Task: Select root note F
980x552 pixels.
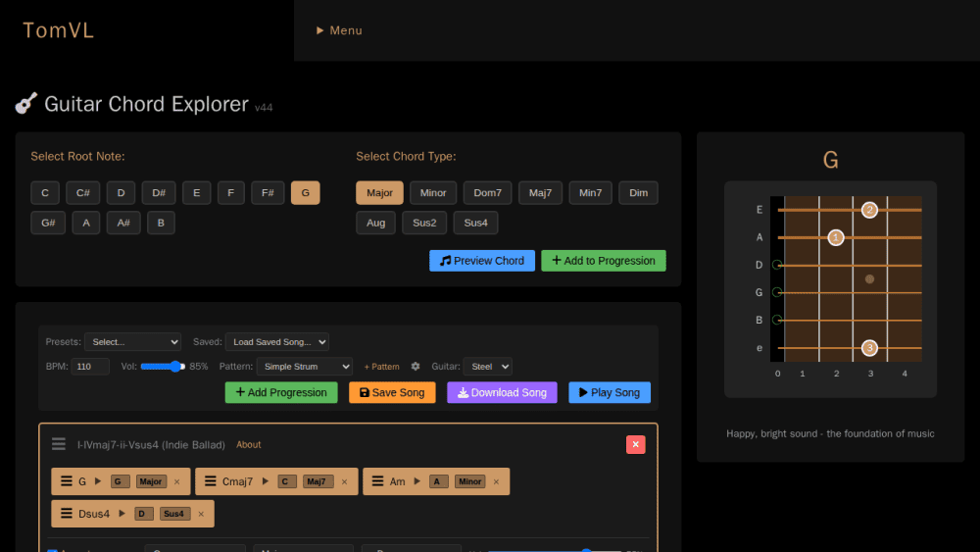Action: pyautogui.click(x=230, y=192)
